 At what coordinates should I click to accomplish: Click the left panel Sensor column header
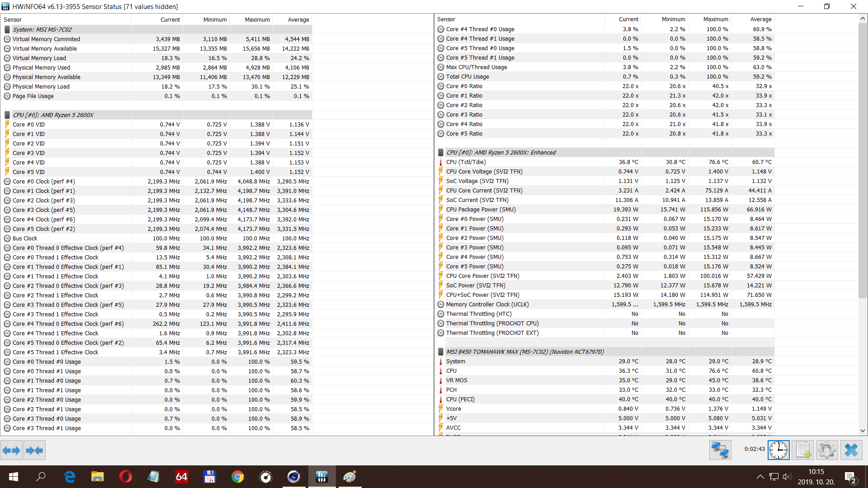[x=66, y=19]
